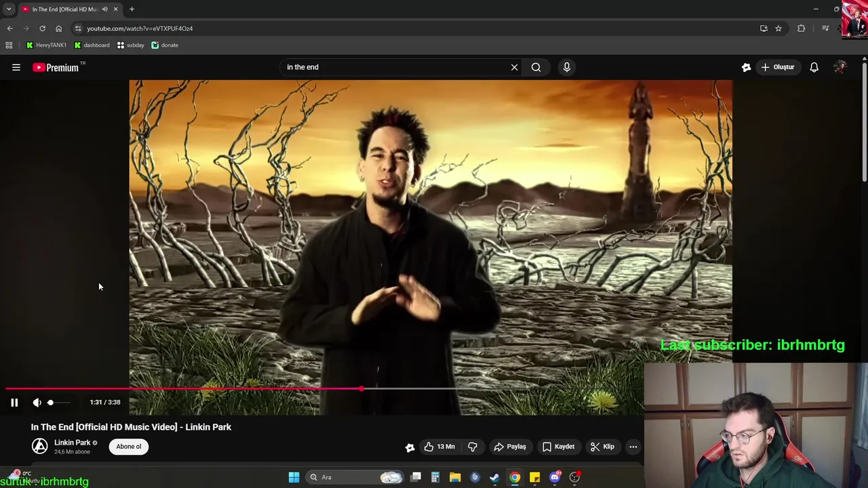
Task: Open the tab search dropdown arrow
Action: 9,9
